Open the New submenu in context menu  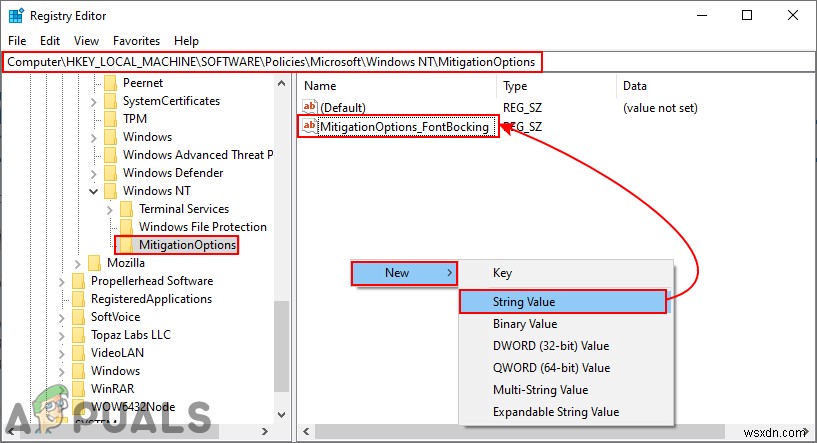(x=404, y=273)
